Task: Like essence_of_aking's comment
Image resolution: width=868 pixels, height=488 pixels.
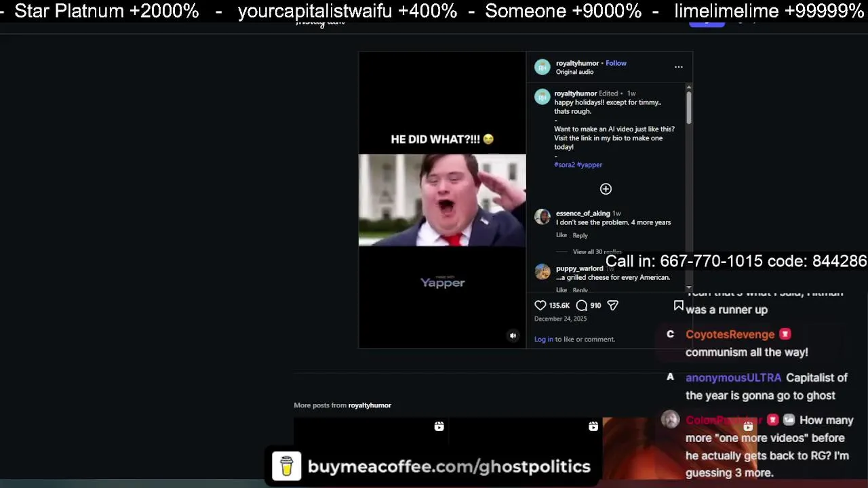Action: pos(561,235)
